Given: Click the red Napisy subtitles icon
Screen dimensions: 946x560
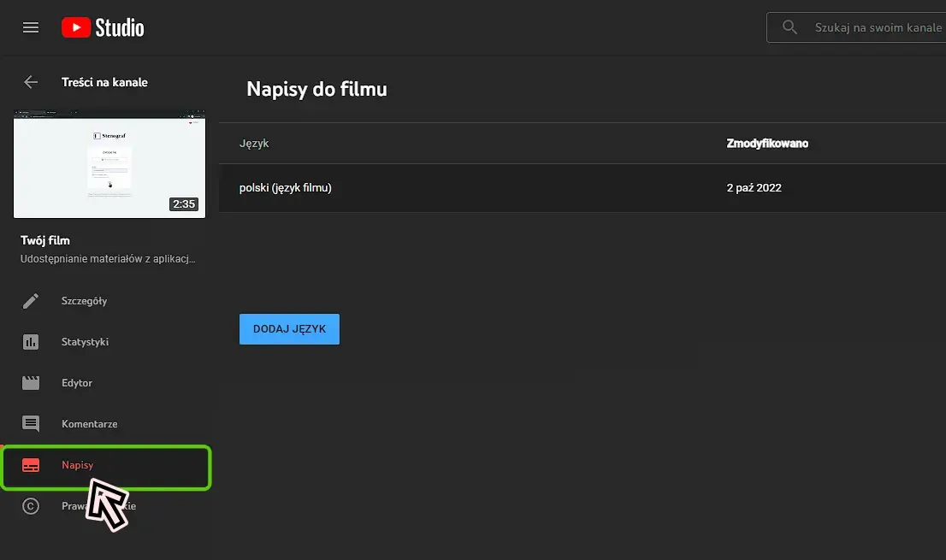Looking at the screenshot, I should (31, 465).
